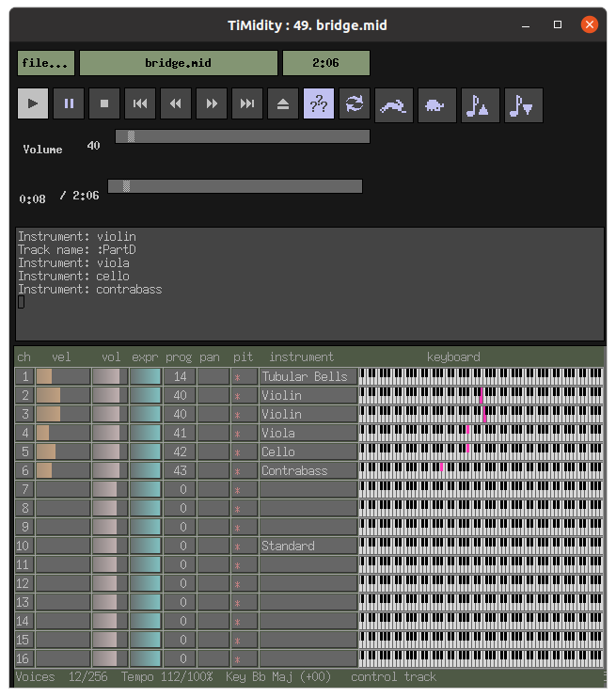Click the Viola instrument cell

(x=308, y=433)
